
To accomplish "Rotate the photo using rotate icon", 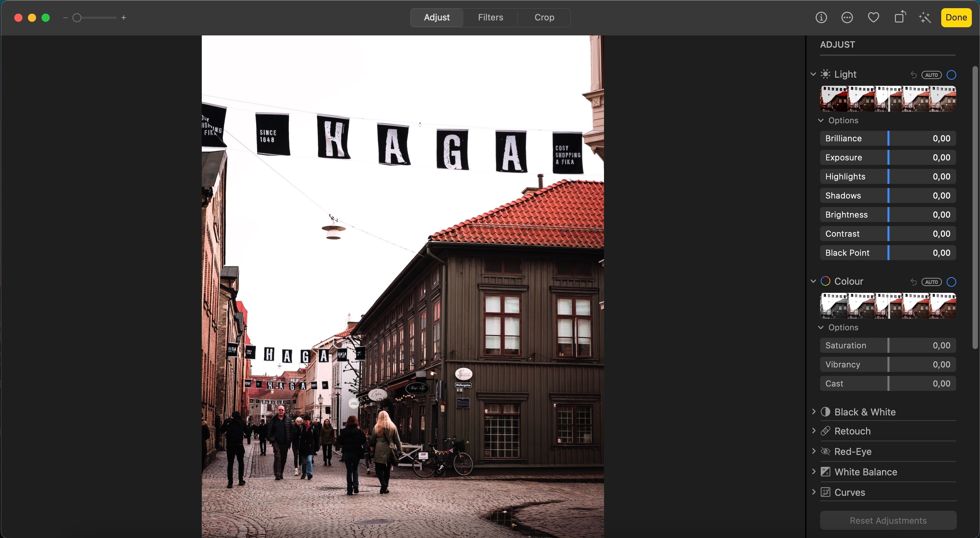I will [899, 17].
